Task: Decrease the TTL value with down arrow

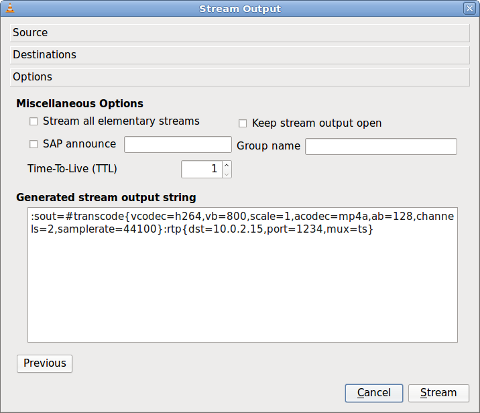Action: pyautogui.click(x=227, y=174)
